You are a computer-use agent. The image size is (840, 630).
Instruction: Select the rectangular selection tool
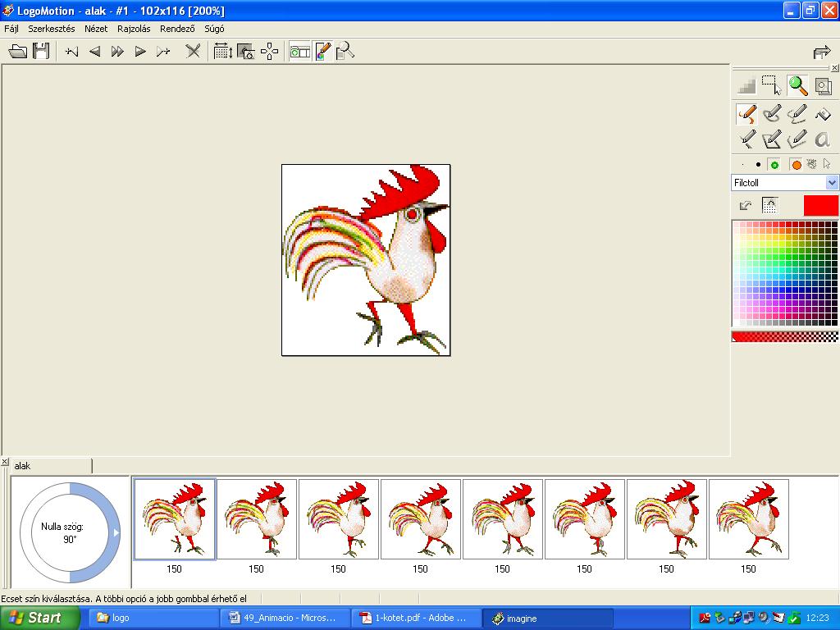(772, 85)
